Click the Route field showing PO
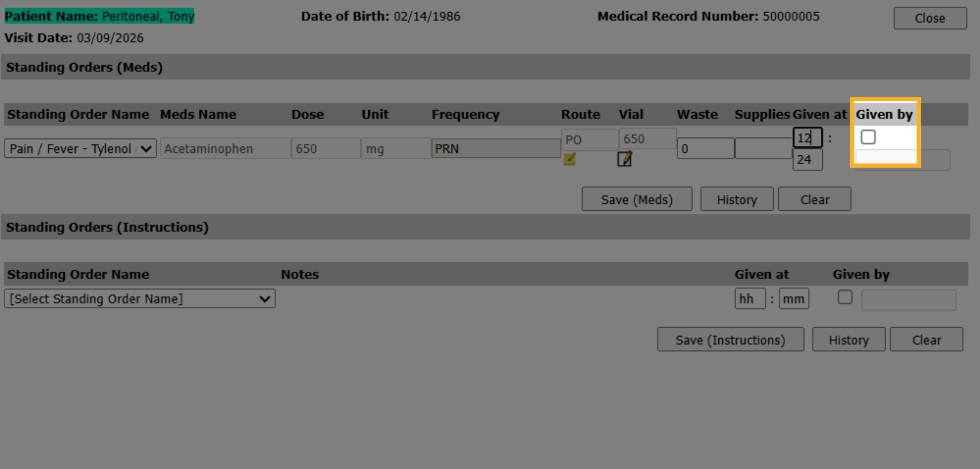The width and height of the screenshot is (980, 469). 590,139
